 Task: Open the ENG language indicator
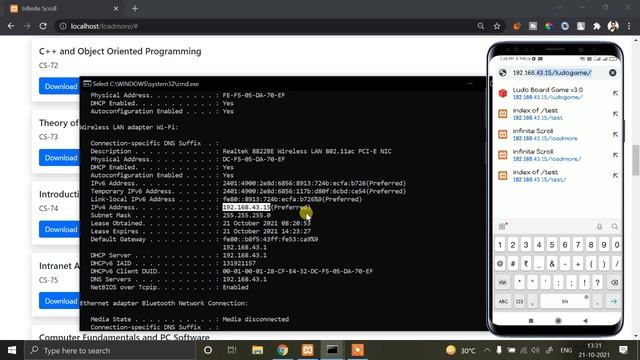pyautogui.click(x=566, y=350)
